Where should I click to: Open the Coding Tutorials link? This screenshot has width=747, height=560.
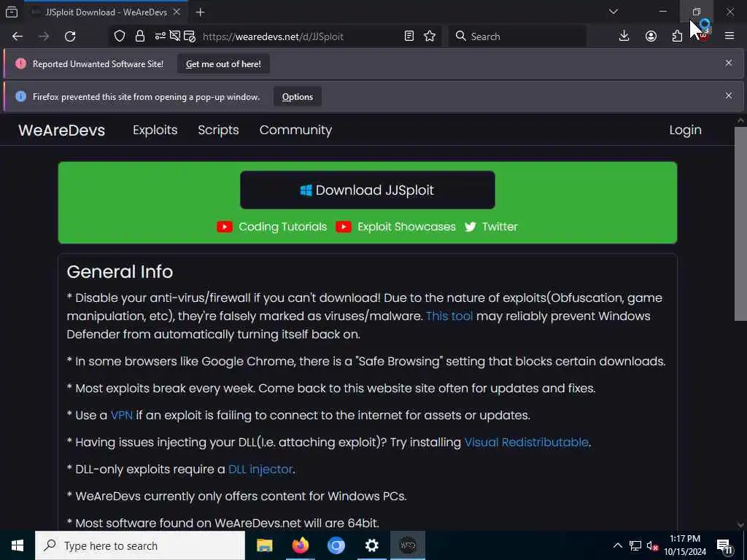click(282, 227)
